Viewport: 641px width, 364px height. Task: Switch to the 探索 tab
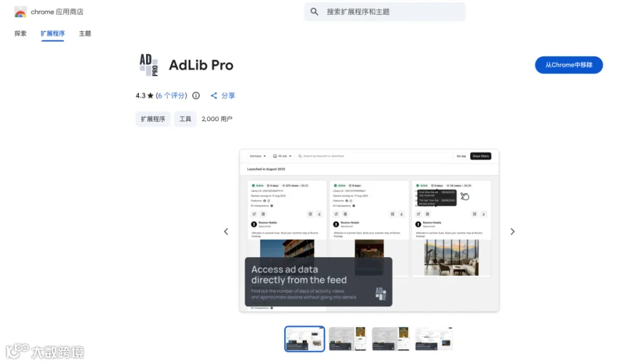tap(21, 33)
